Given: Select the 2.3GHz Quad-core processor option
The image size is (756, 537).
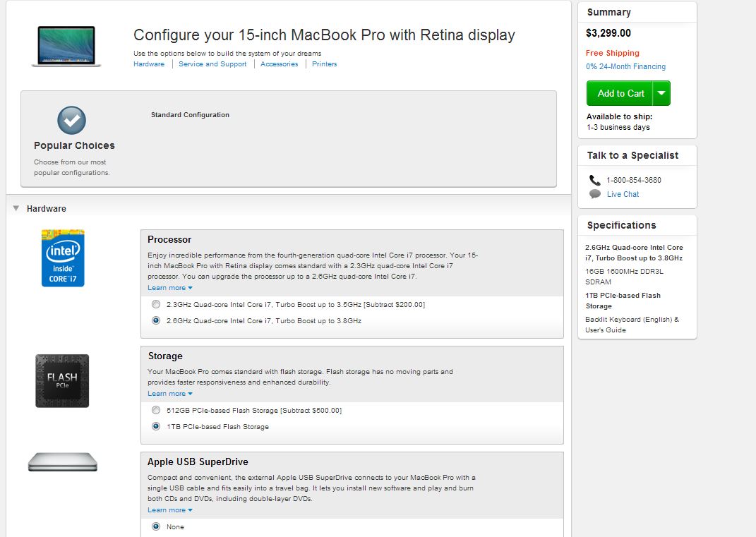Looking at the screenshot, I should [156, 305].
